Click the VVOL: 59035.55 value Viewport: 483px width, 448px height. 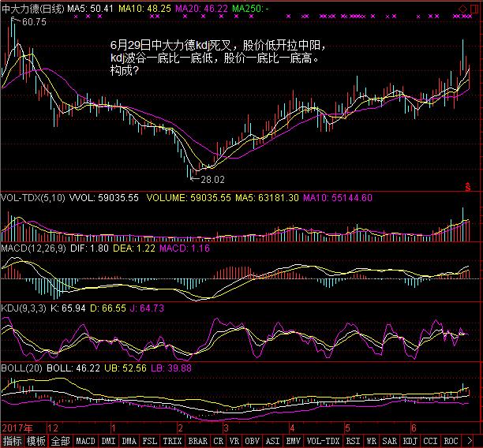pyautogui.click(x=104, y=198)
